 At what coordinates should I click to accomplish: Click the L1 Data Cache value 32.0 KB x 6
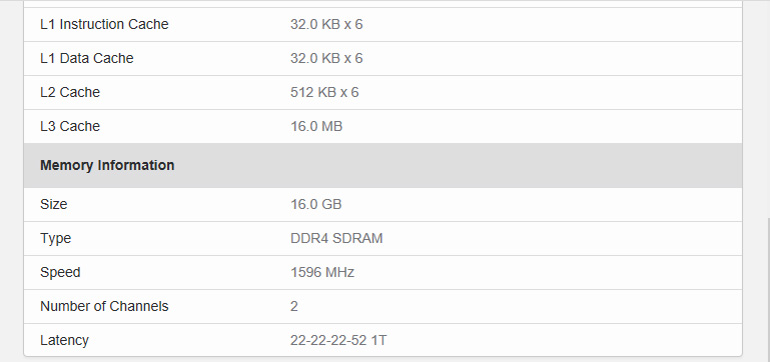[326, 58]
